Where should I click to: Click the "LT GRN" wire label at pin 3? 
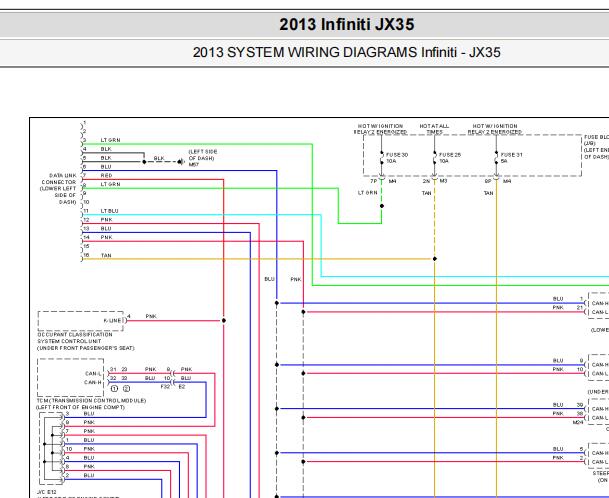110,140
